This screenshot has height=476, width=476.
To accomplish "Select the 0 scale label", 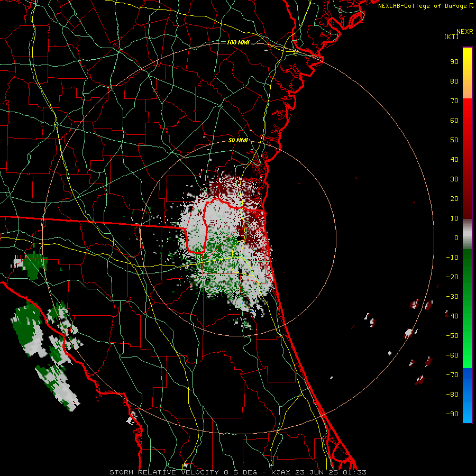I will [x=456, y=238].
